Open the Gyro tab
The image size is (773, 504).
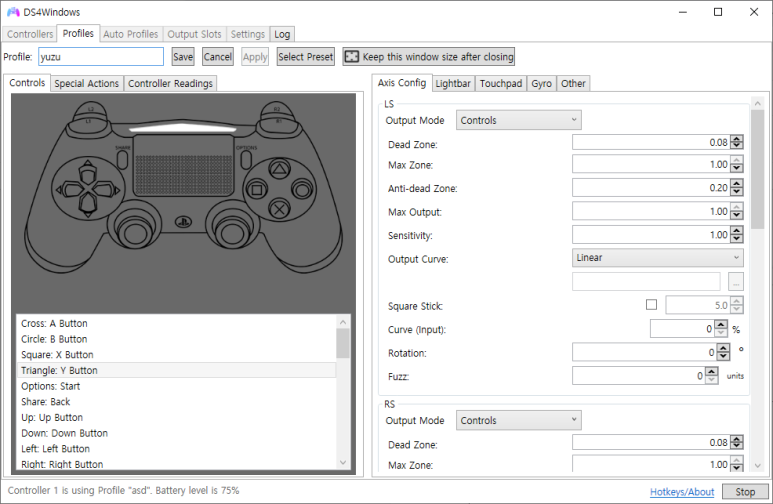[x=541, y=83]
